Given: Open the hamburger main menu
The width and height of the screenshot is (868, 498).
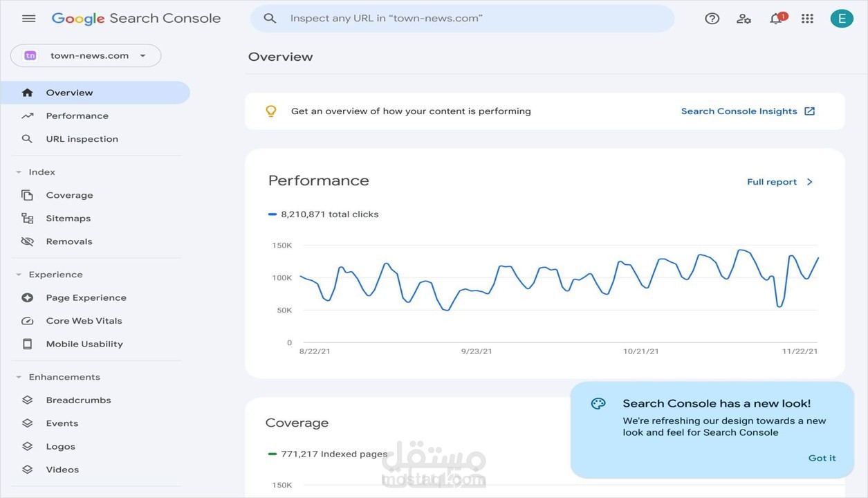Looking at the screenshot, I should pos(28,19).
